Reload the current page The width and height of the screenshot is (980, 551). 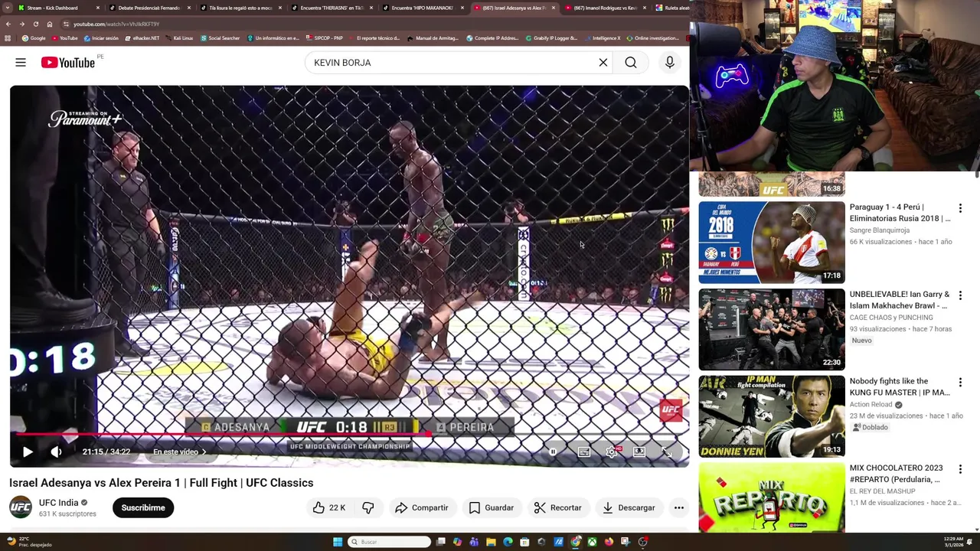(x=35, y=24)
